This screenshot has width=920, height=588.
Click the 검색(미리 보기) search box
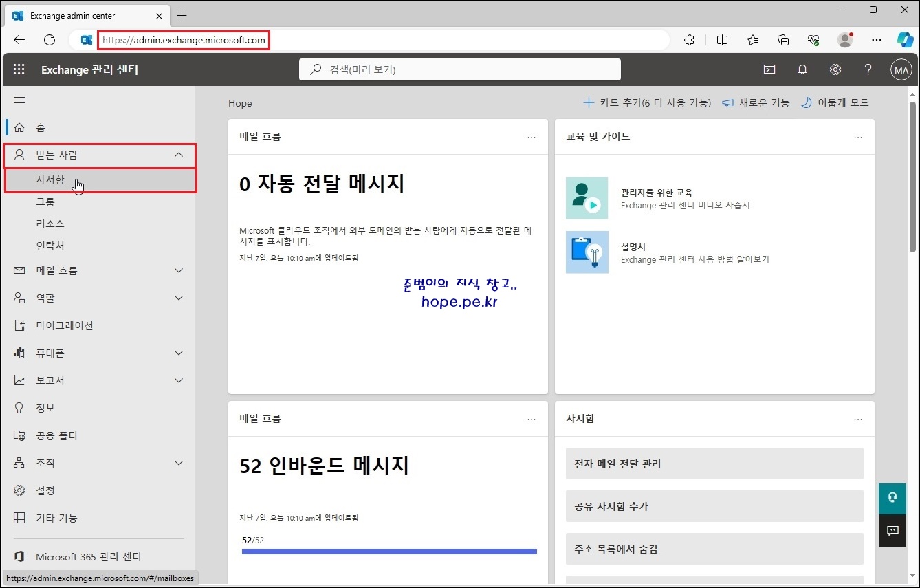[x=460, y=69]
